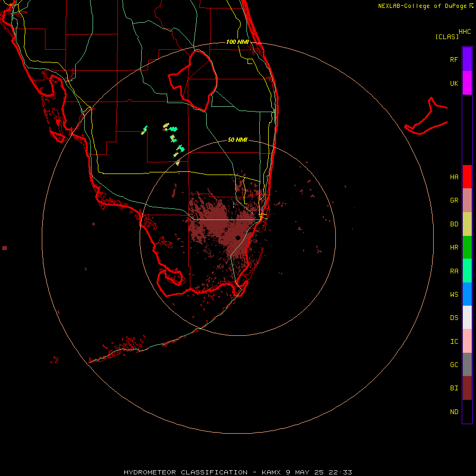Click the RF legend label
The width and height of the screenshot is (476, 476).
454,59
